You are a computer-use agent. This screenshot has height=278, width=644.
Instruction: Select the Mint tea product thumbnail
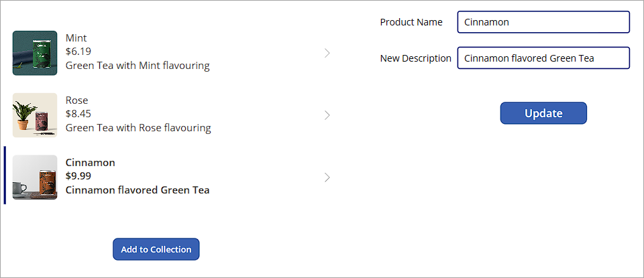[35, 53]
